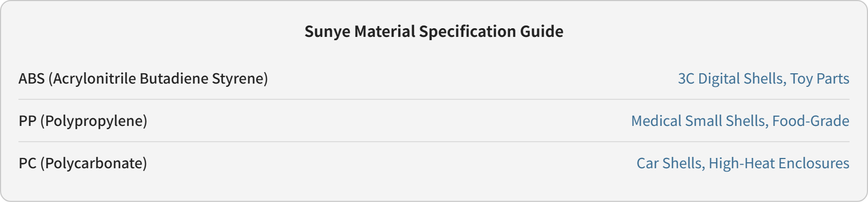Open the Car Shells link
The width and height of the screenshot is (868, 203).
(x=671, y=163)
